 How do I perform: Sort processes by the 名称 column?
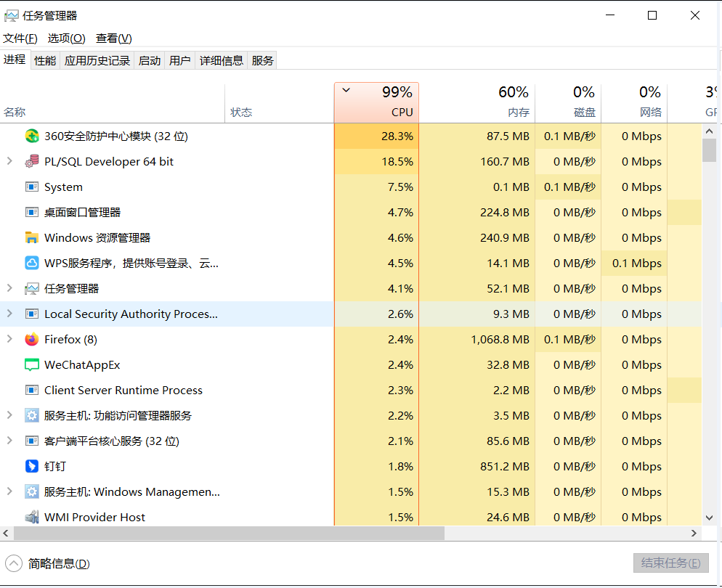pyautogui.click(x=113, y=102)
